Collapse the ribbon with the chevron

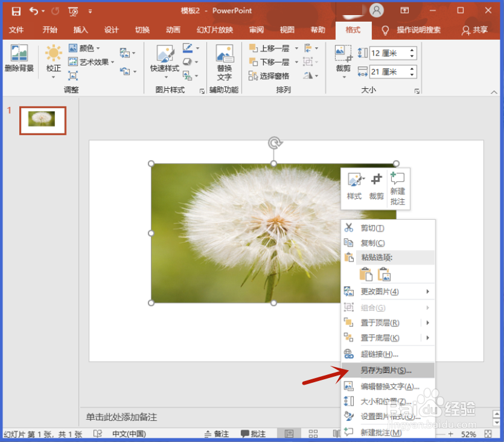click(494, 92)
